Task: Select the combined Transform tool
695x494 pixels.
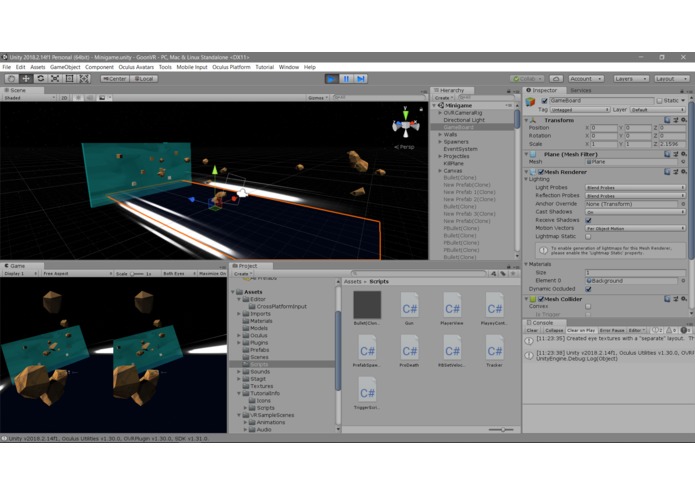Action: point(84,78)
